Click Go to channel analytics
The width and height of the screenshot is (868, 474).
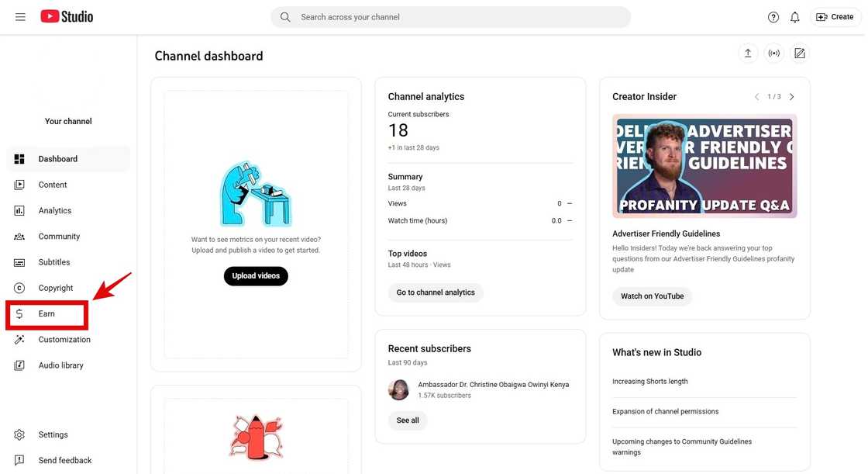tap(436, 292)
